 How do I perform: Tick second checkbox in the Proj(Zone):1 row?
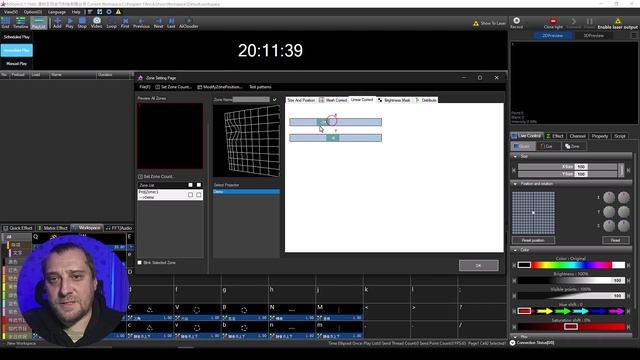[x=199, y=195]
